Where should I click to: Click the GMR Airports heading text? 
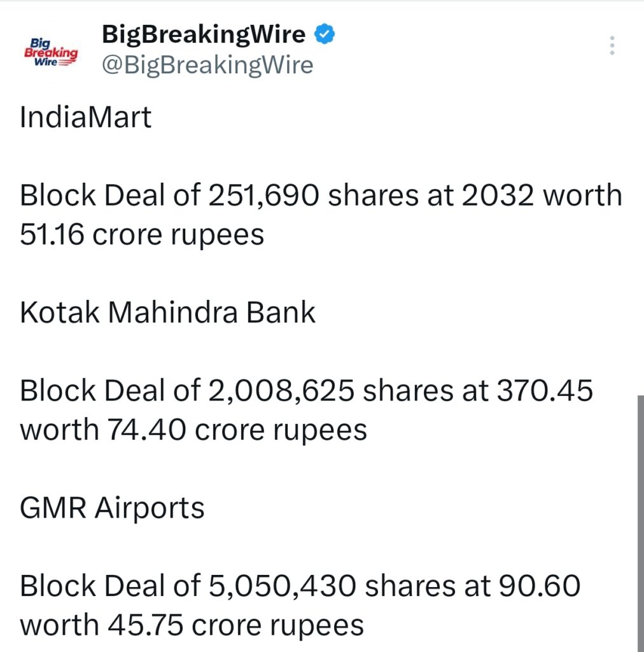(x=112, y=507)
